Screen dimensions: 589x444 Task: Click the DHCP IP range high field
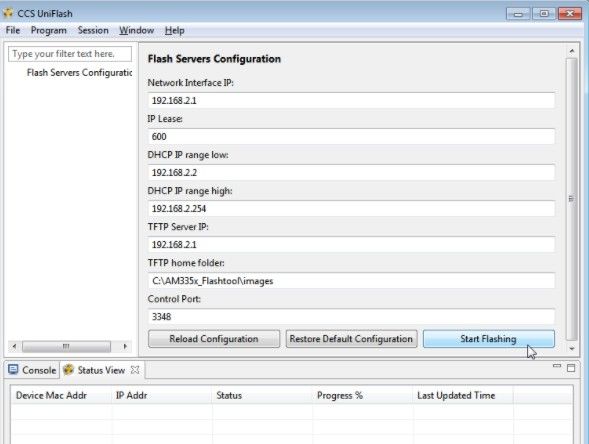[x=351, y=208]
